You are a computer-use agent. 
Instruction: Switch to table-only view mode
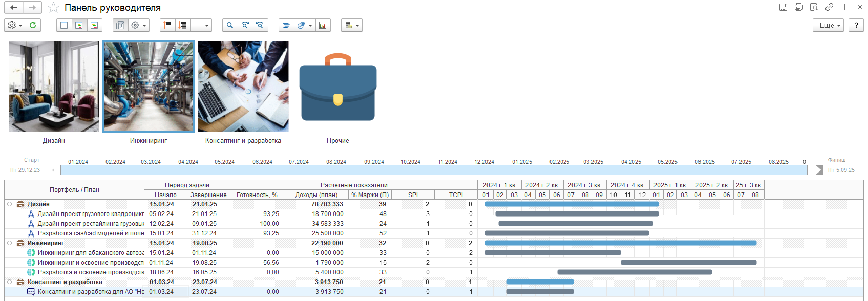point(64,25)
